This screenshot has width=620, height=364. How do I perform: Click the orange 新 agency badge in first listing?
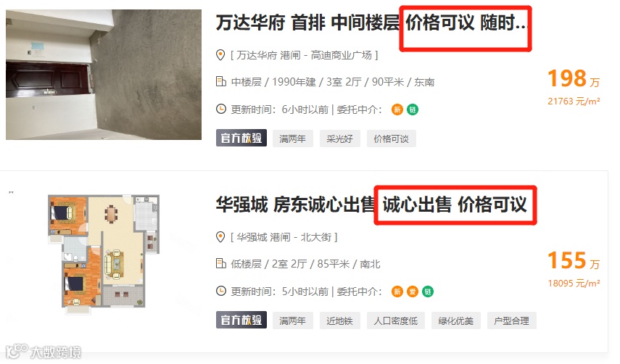tap(397, 109)
